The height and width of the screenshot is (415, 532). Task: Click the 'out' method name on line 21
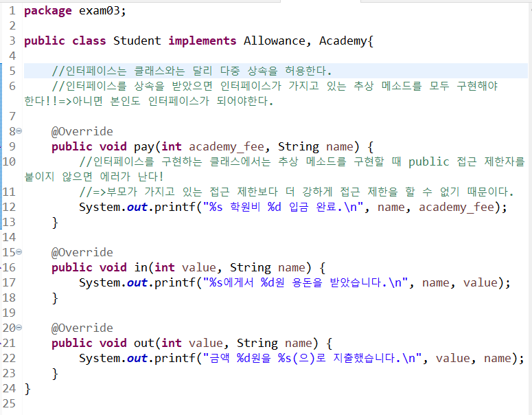(x=144, y=344)
